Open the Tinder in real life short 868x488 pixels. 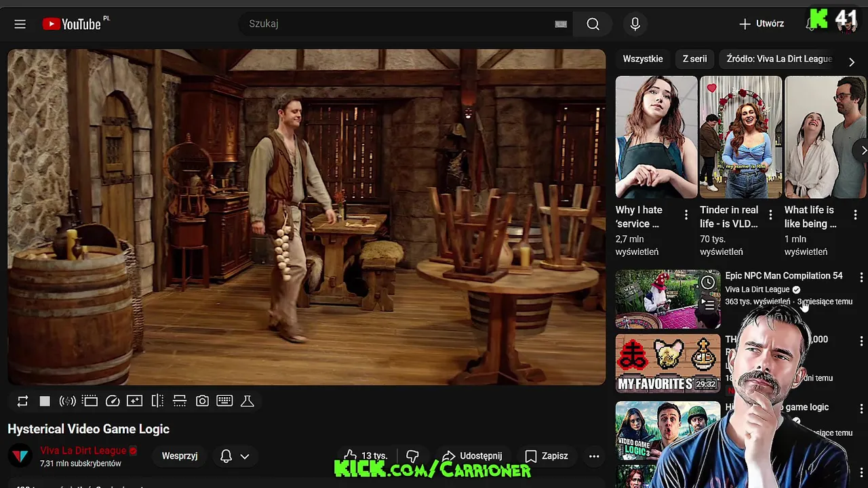741,137
